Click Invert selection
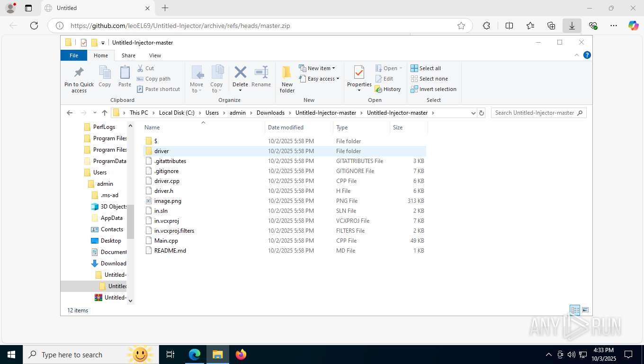This screenshot has width=644, height=364. [433, 89]
